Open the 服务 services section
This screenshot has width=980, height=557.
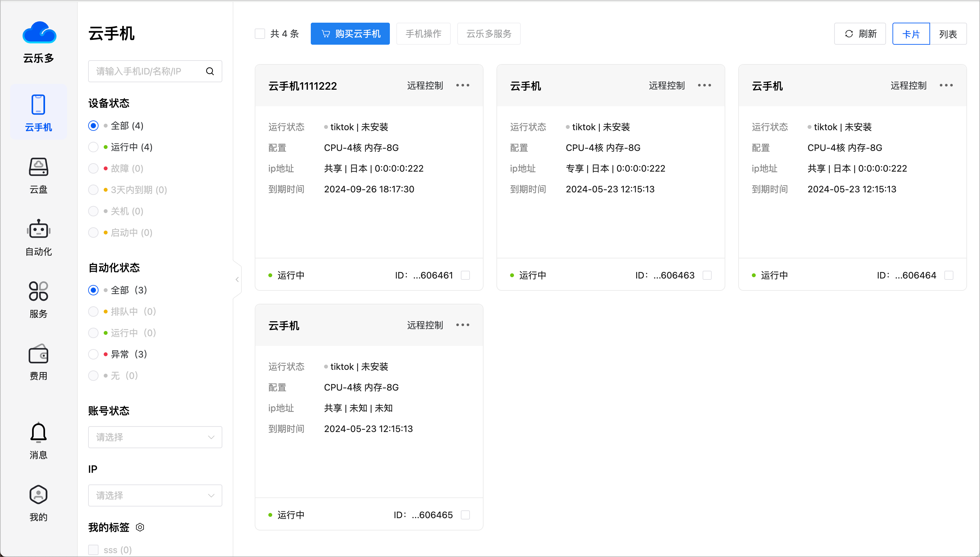[38, 300]
